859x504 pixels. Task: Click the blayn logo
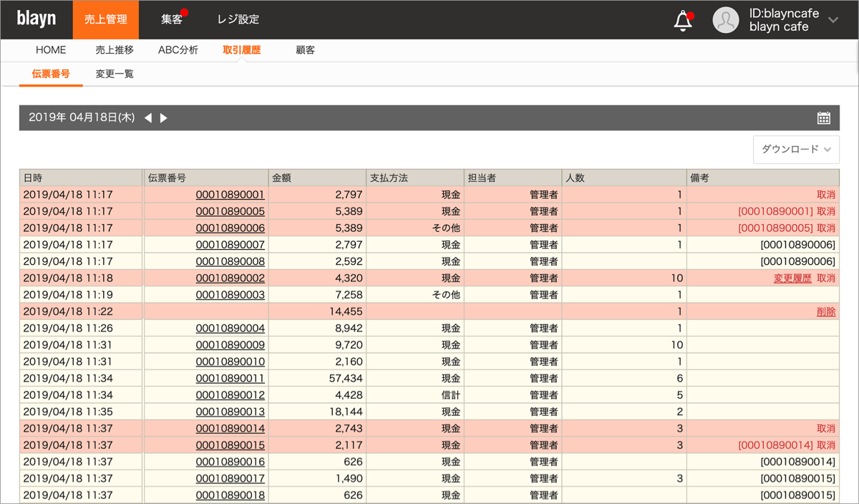37,19
